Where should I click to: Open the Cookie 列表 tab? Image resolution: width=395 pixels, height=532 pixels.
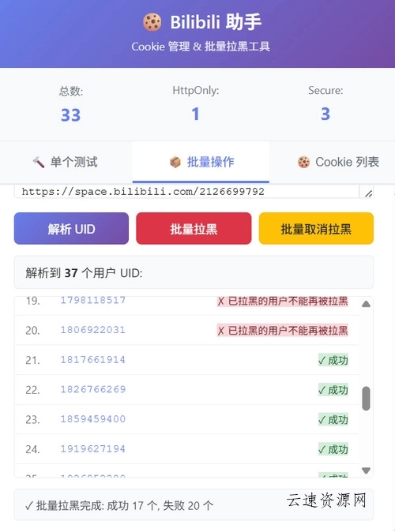click(x=332, y=162)
